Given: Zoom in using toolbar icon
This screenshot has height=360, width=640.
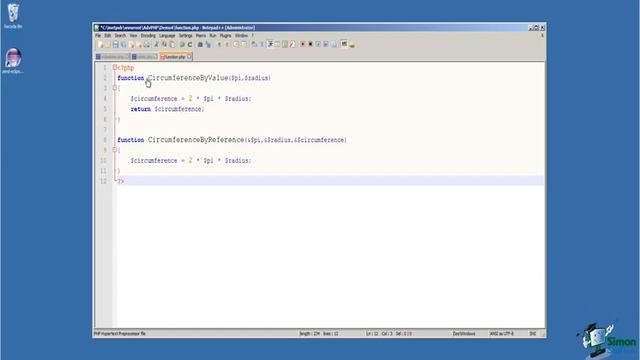Looking at the screenshot, I should coord(219,44).
